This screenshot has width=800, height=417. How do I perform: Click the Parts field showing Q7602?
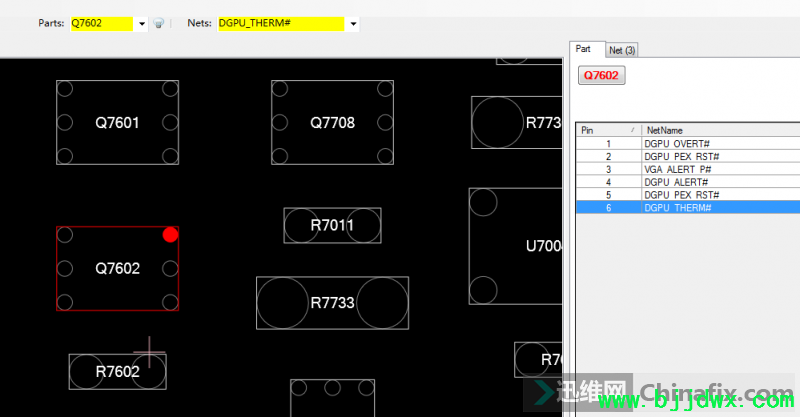[x=101, y=23]
